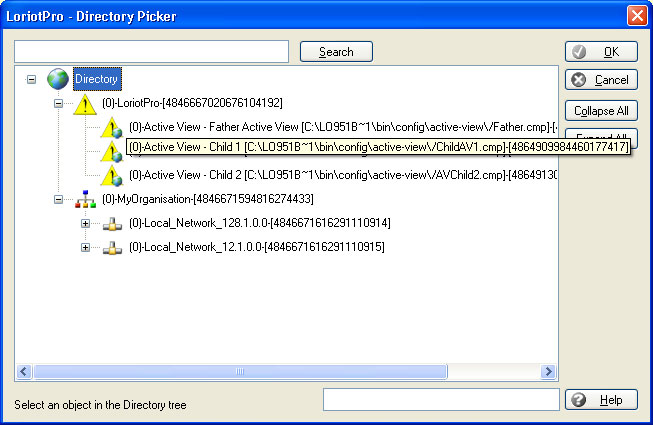Screen dimensions: 653x425
Task: Collapse the LoriotPro tree node
Action: [x=58, y=103]
